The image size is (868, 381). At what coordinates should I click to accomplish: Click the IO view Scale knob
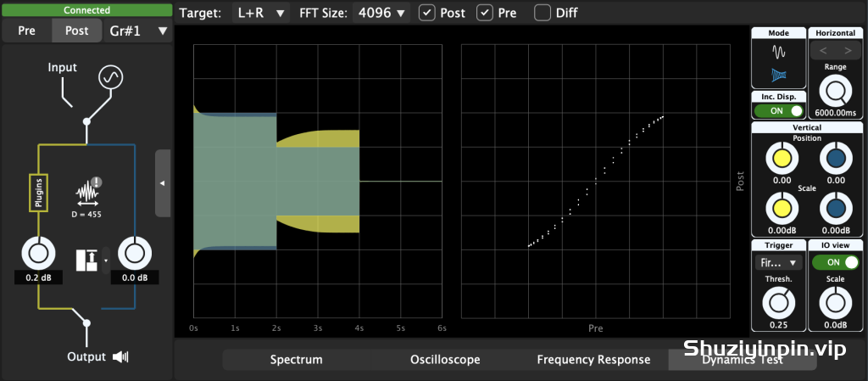tap(836, 304)
